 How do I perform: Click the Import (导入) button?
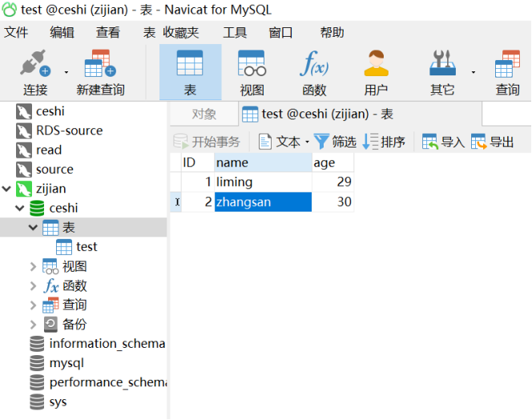click(x=443, y=142)
